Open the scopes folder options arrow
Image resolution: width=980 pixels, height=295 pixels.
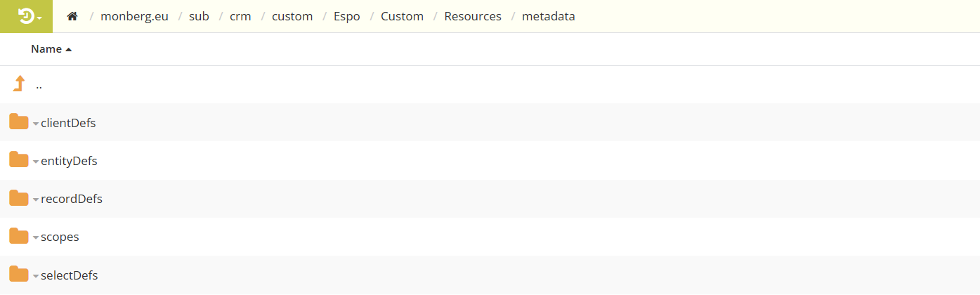[x=35, y=237]
